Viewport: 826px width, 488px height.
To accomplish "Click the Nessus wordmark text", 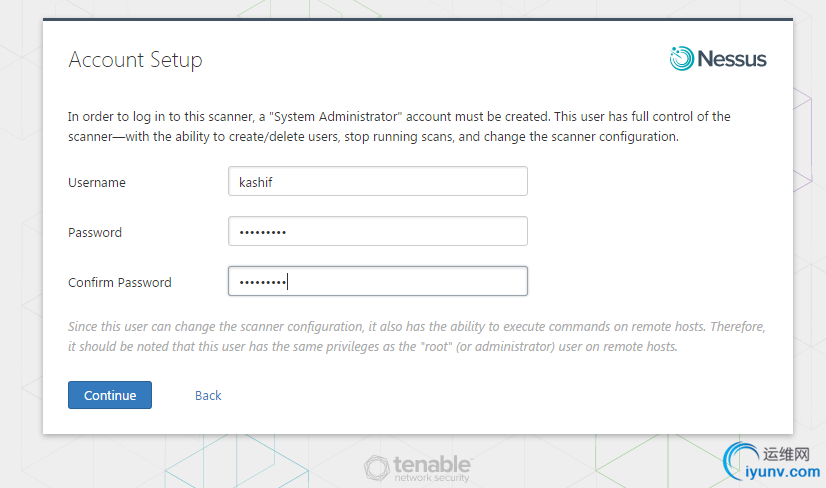I will point(732,59).
